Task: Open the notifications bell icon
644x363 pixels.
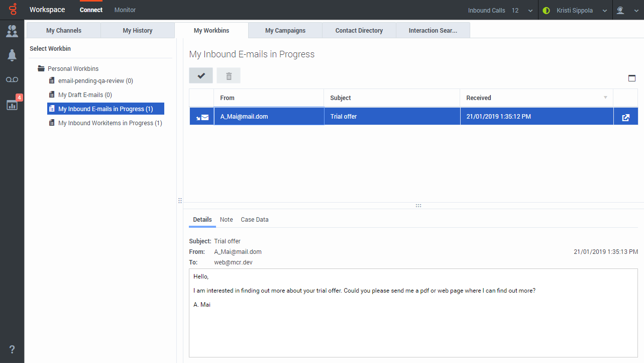Action: click(12, 56)
